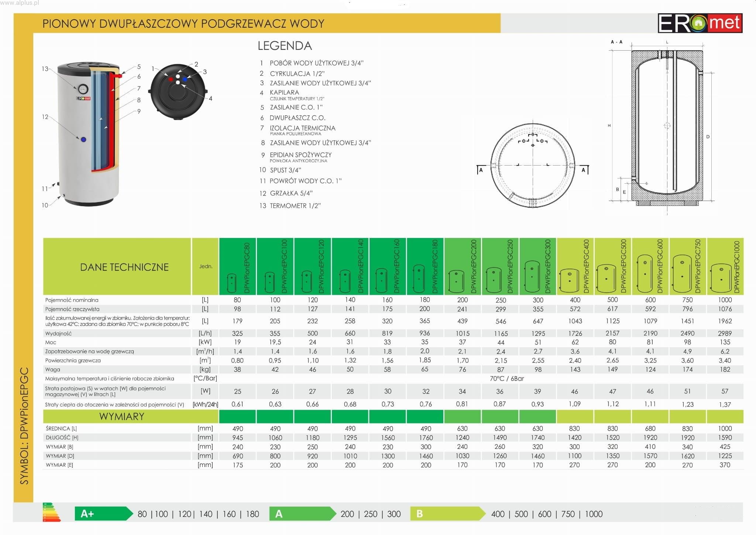Click the energy efficiency label icon
The width and height of the screenshot is (756, 535).
[x=51, y=512]
